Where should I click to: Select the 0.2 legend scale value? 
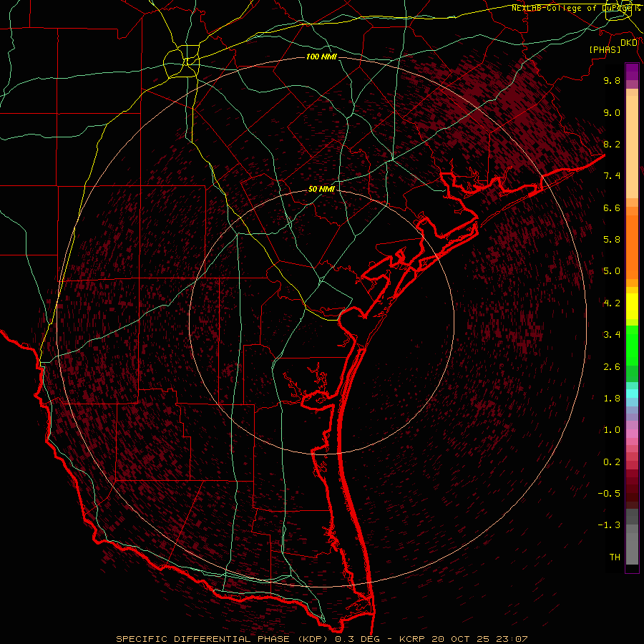pos(612,462)
